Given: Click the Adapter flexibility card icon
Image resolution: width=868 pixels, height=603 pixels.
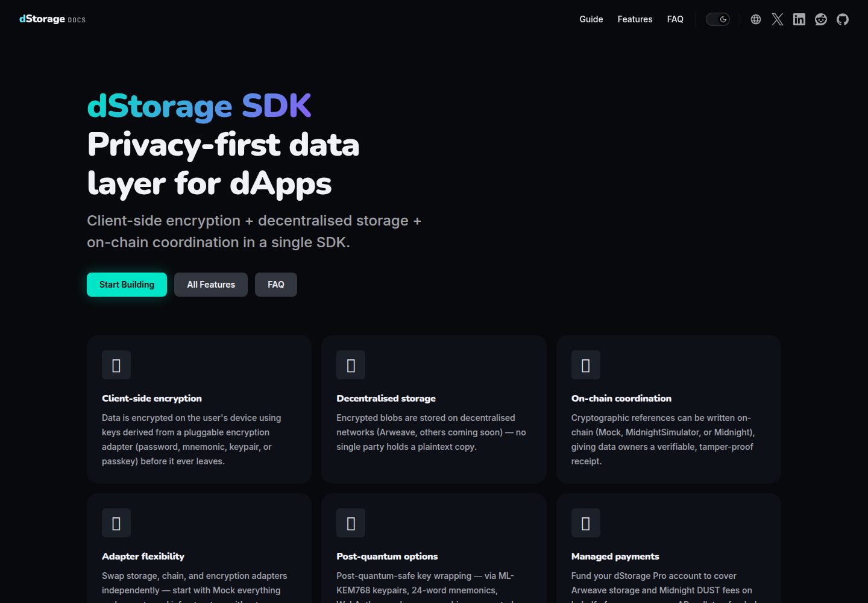Looking at the screenshot, I should pos(116,523).
